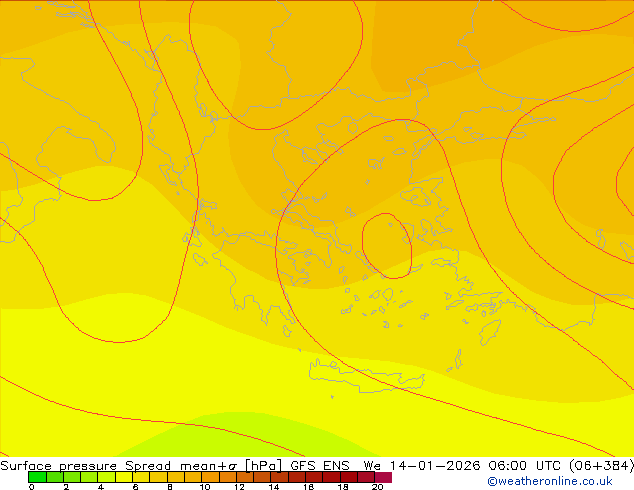Click the 10–11 hPa orange legend swatch

(x=210, y=477)
